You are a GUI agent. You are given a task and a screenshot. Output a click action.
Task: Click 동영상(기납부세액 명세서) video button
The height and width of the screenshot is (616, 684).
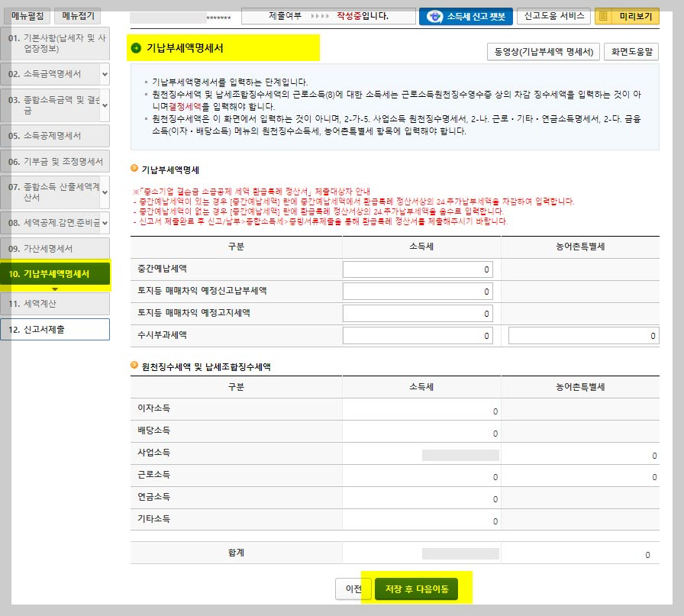544,51
